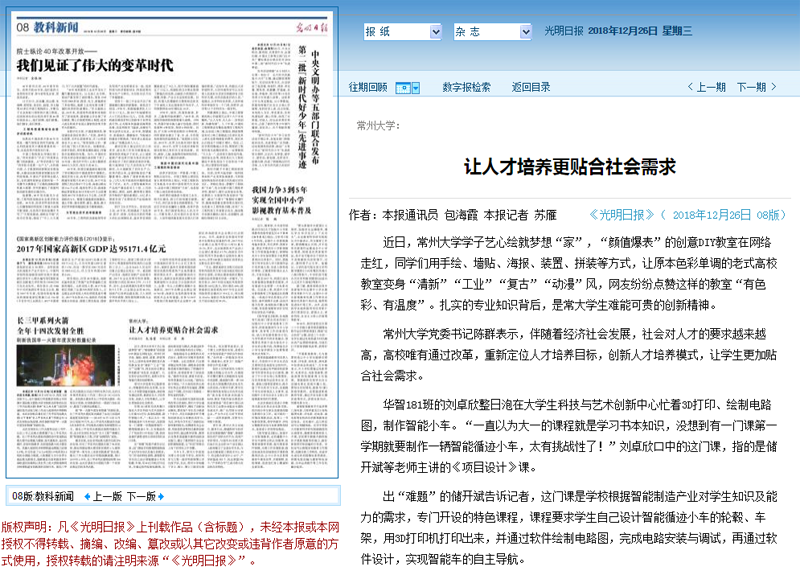Open the 08版 link in byline

768,215
